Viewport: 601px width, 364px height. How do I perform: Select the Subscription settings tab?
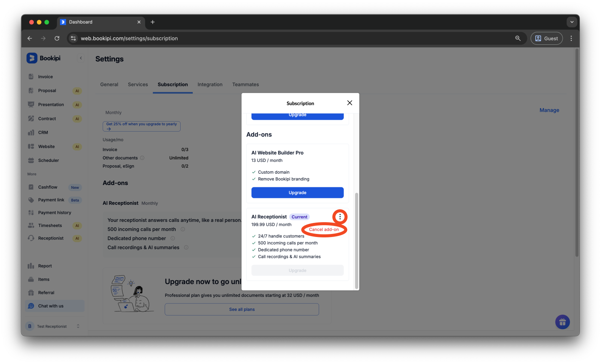click(x=173, y=85)
